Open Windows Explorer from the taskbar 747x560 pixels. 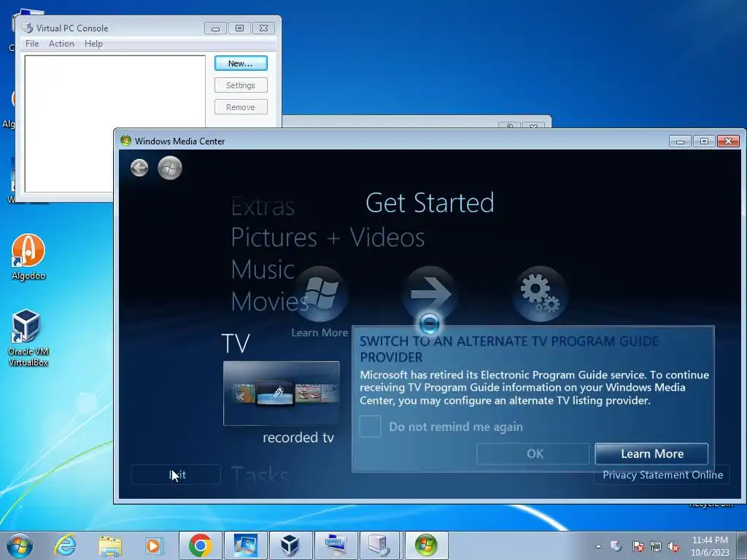click(x=110, y=545)
